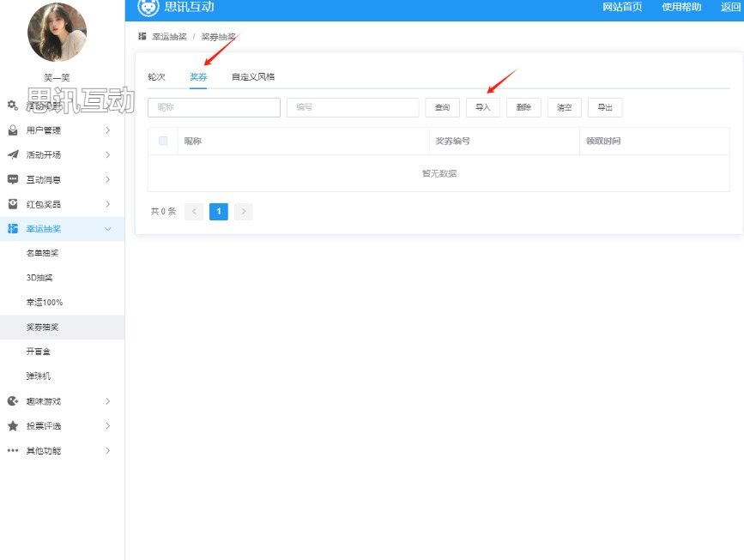Switch to the 轮次 tab
The width and height of the screenshot is (744, 560).
[x=156, y=77]
